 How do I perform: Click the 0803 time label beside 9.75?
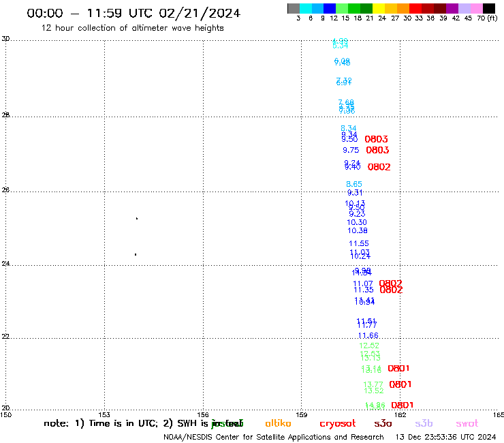pyautogui.click(x=378, y=150)
